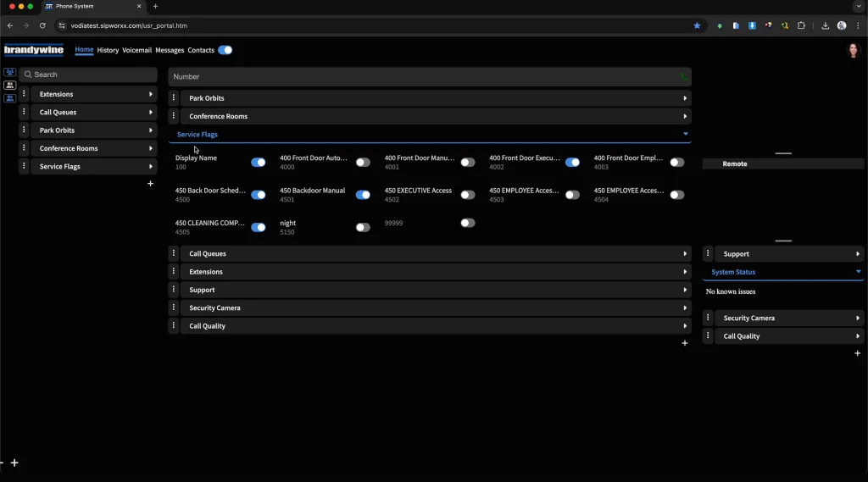Click the Number input field
The width and height of the screenshot is (868, 482).
pyautogui.click(x=422, y=77)
